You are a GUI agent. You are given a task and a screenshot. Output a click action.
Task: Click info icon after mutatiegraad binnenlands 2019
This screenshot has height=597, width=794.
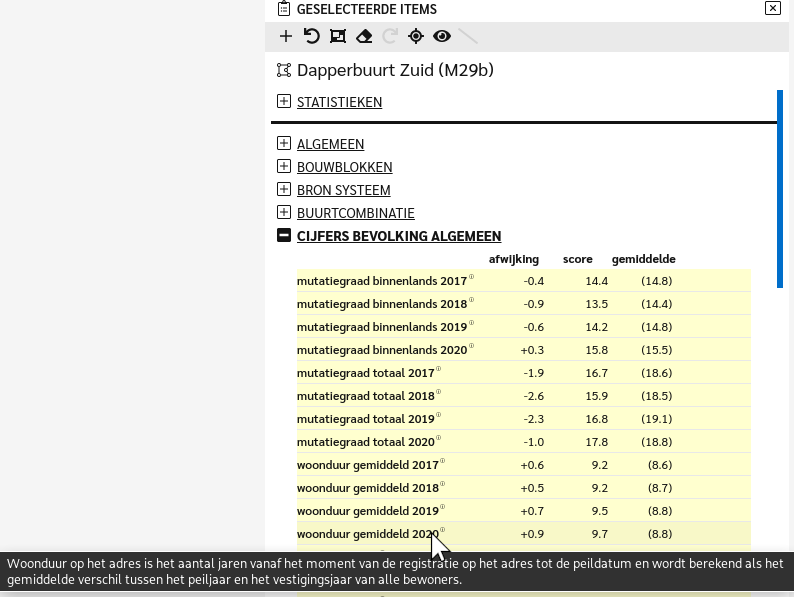click(471, 323)
